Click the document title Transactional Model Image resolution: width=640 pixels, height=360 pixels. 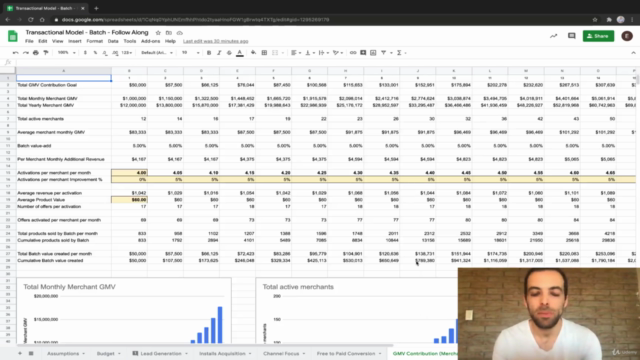click(x=87, y=33)
